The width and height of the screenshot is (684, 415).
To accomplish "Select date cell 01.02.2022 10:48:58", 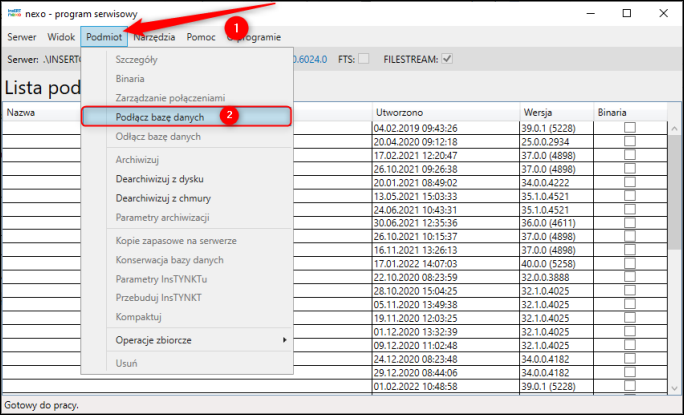I will click(x=446, y=387).
